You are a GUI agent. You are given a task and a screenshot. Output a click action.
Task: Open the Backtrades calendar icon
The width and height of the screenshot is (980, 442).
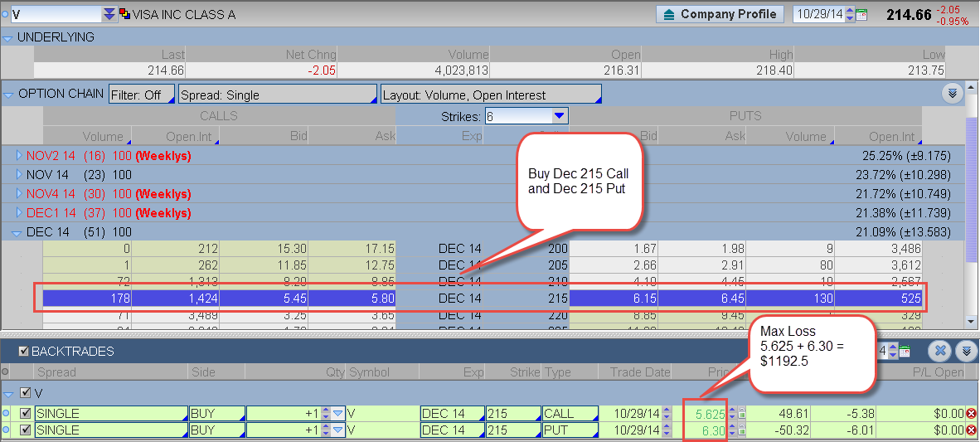[905, 351]
